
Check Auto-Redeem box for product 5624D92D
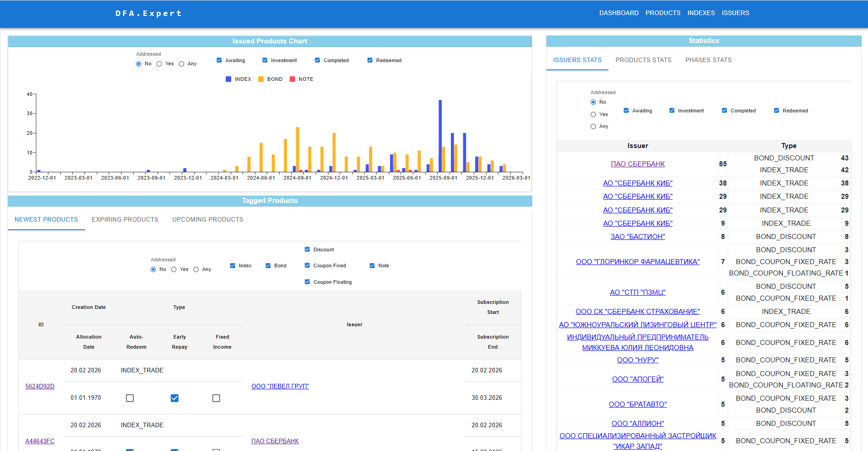pyautogui.click(x=130, y=398)
